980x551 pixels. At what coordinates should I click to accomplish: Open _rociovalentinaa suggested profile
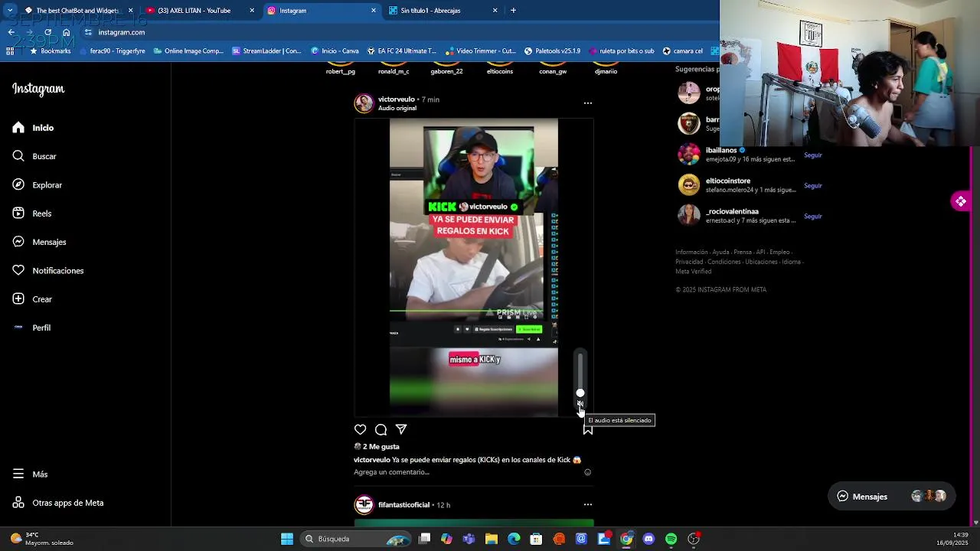732,212
